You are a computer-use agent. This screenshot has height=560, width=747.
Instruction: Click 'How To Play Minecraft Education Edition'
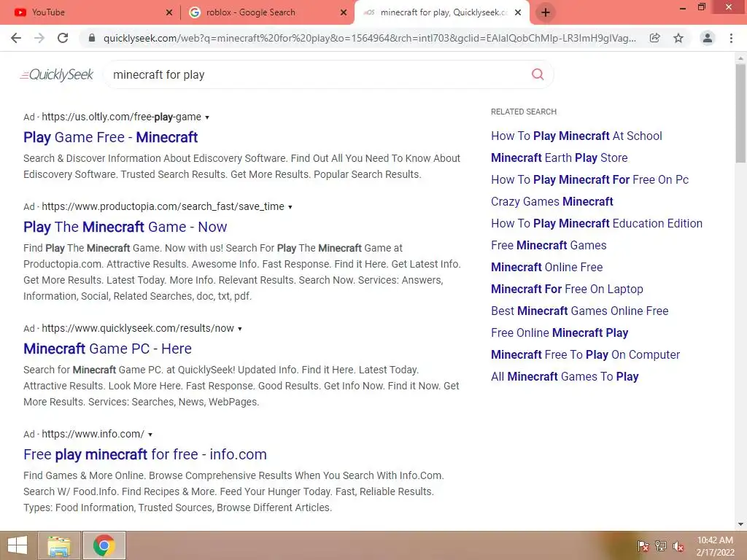tap(597, 223)
